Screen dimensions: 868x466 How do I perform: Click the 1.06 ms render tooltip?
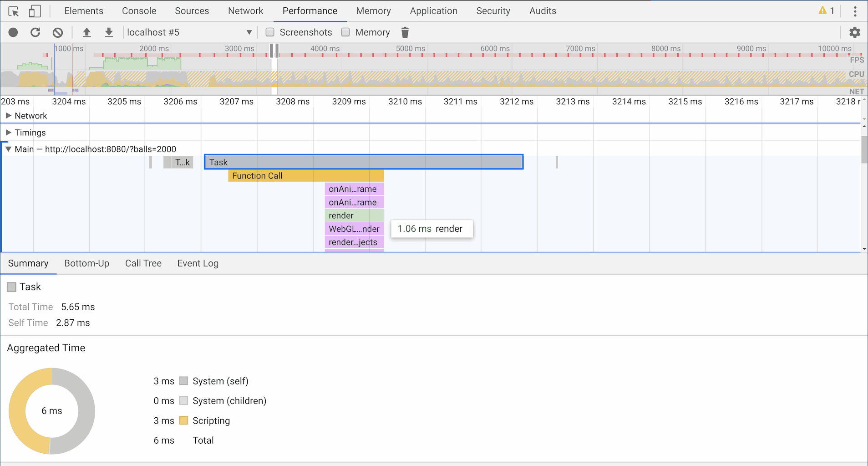point(432,229)
